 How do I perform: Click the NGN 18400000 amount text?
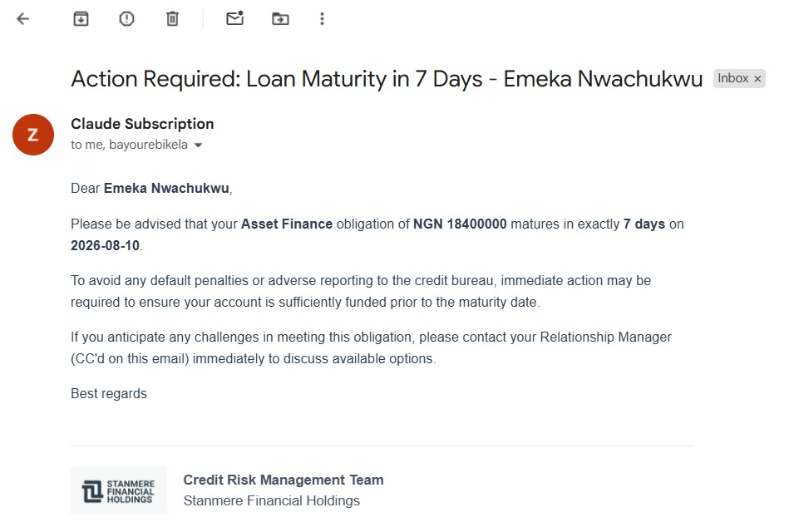[x=460, y=224]
